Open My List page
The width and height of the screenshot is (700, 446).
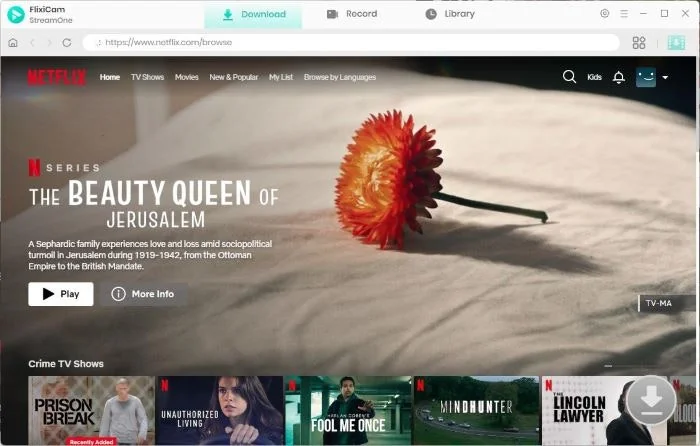pyautogui.click(x=281, y=77)
